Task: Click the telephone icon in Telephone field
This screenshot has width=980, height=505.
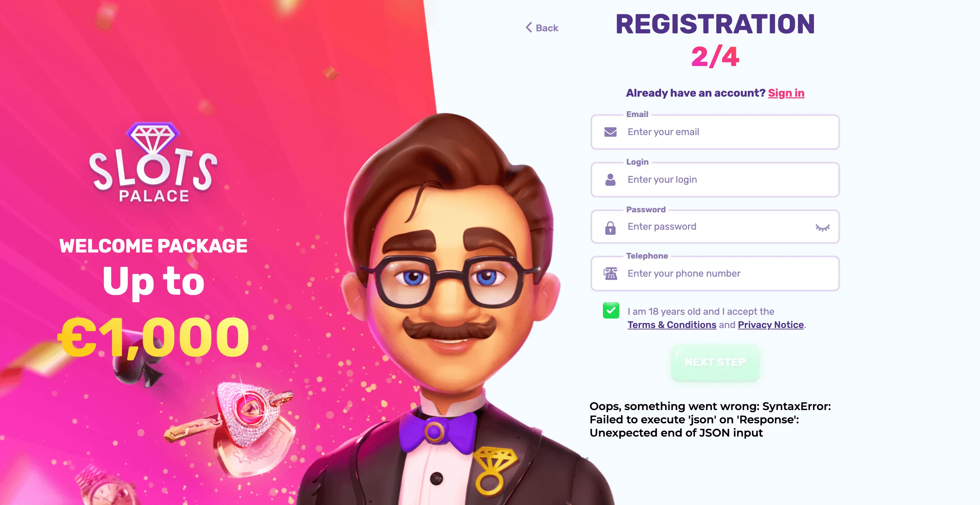Action: (610, 273)
